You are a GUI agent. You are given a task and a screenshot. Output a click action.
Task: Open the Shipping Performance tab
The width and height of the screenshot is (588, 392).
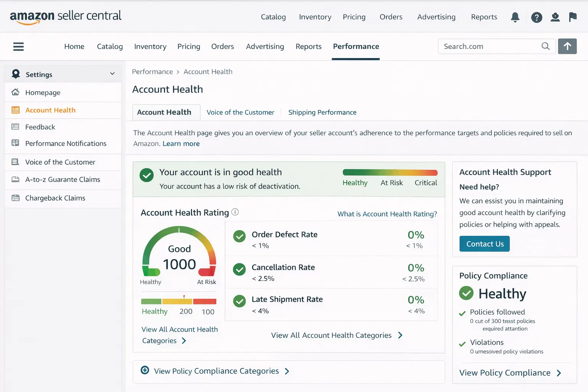click(322, 113)
